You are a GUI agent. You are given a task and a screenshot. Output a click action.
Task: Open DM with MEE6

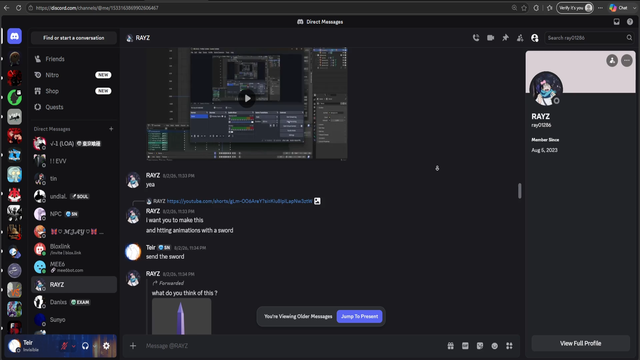[x=74, y=267]
